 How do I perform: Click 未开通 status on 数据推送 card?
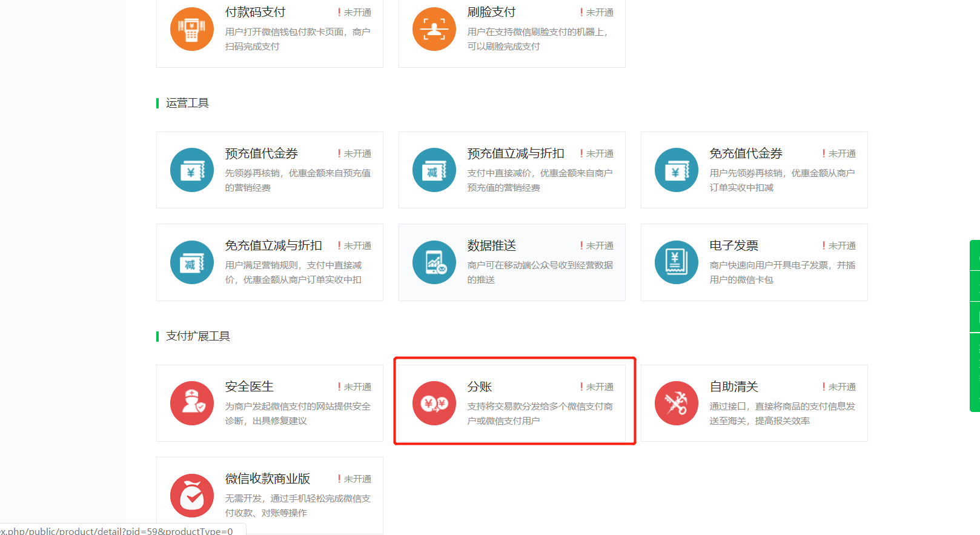(x=597, y=246)
